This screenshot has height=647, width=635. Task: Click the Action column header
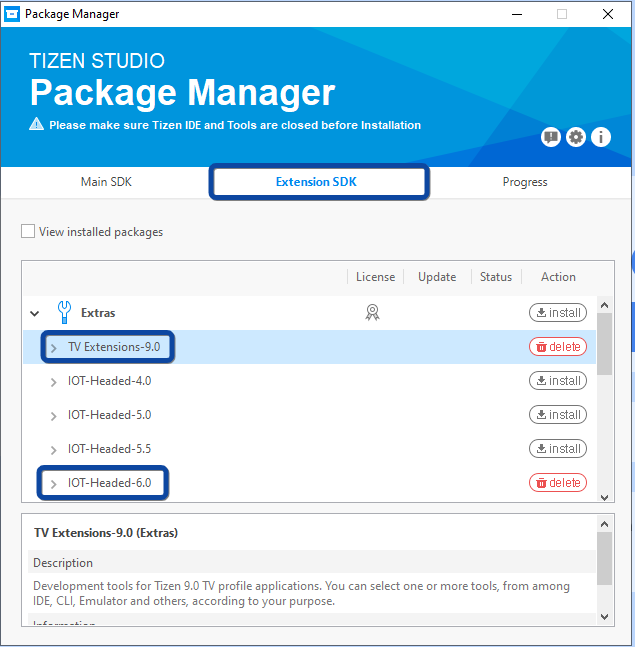(x=558, y=277)
